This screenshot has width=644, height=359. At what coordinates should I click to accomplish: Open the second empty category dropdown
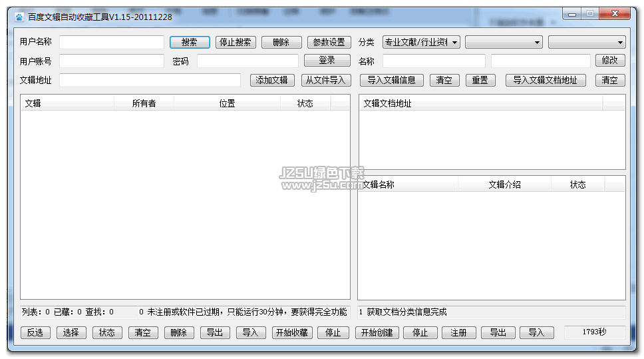click(504, 42)
